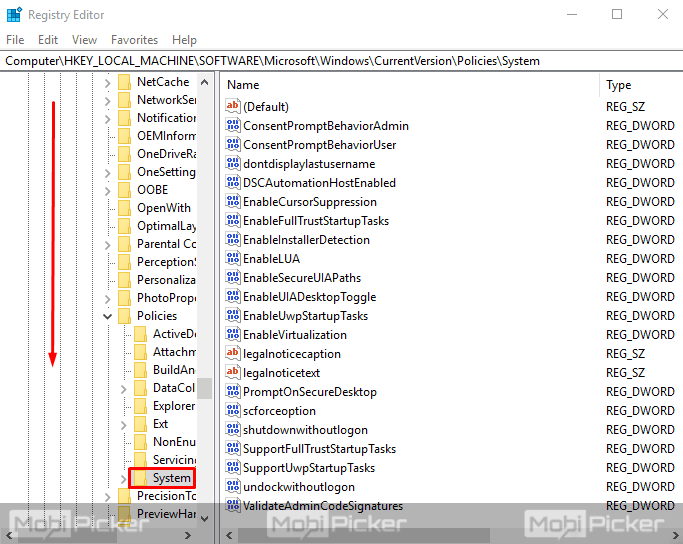Expand the NetworkSer key in tree
The height and width of the screenshot is (544, 683).
click(108, 101)
